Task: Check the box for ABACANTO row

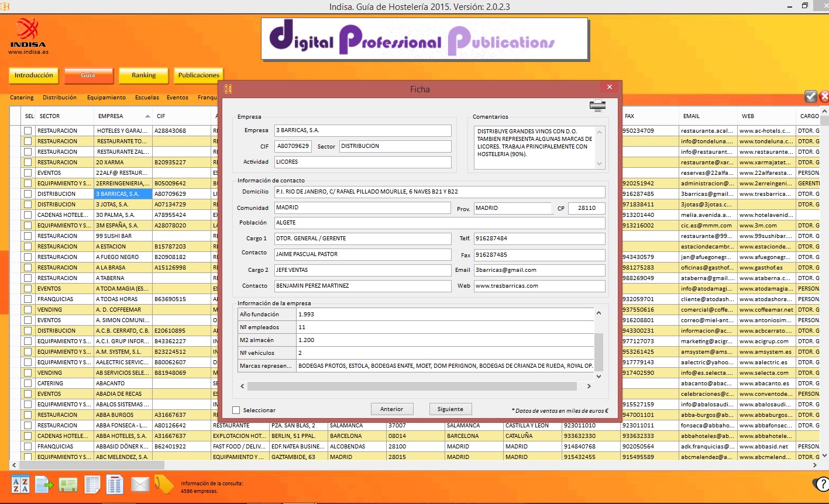Action: click(x=27, y=384)
